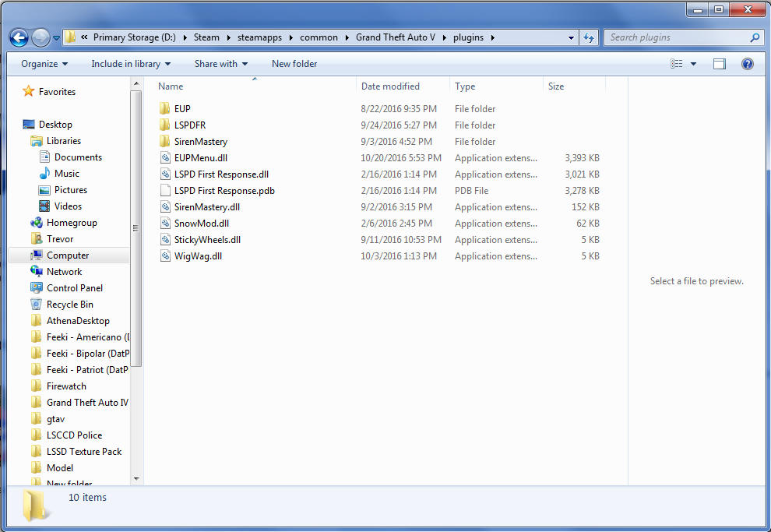The image size is (771, 532).
Task: Expand the address bar history dropdown
Action: tap(571, 37)
